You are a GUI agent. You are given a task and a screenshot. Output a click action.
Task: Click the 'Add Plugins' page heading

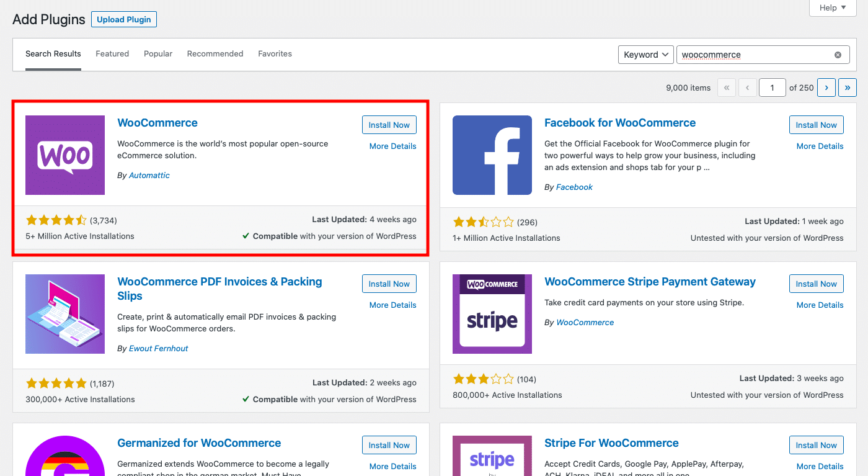[x=49, y=19]
